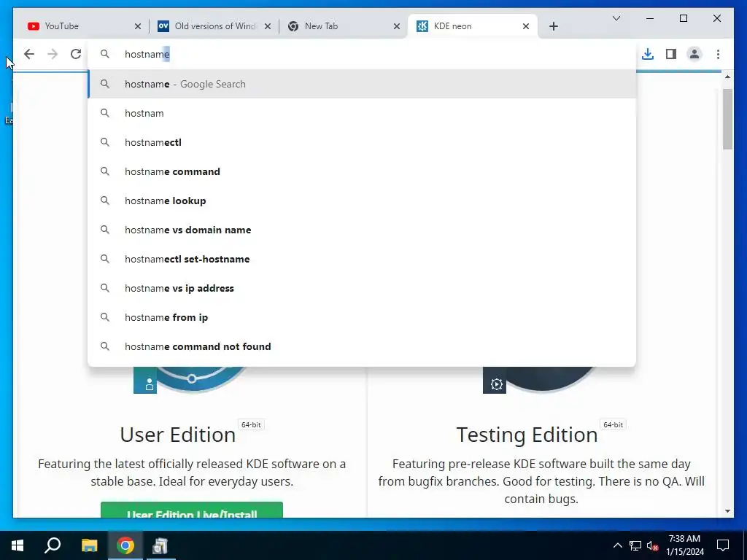Select 'hostnamectl set-hostname' suggestion
Image resolution: width=747 pixels, height=560 pixels.
tap(362, 259)
